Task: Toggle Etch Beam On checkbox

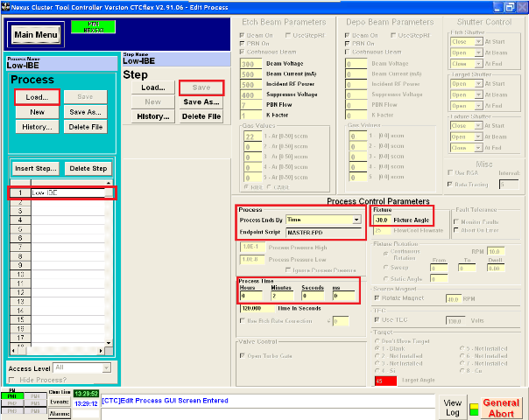Action: click(244, 37)
